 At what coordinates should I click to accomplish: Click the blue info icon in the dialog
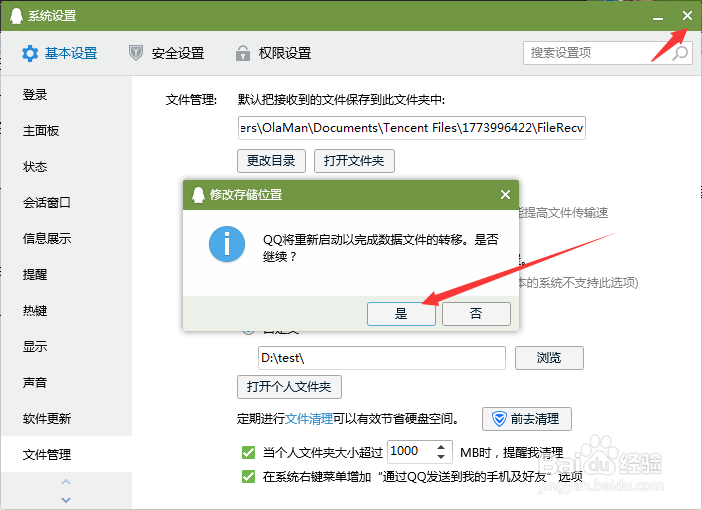(227, 244)
